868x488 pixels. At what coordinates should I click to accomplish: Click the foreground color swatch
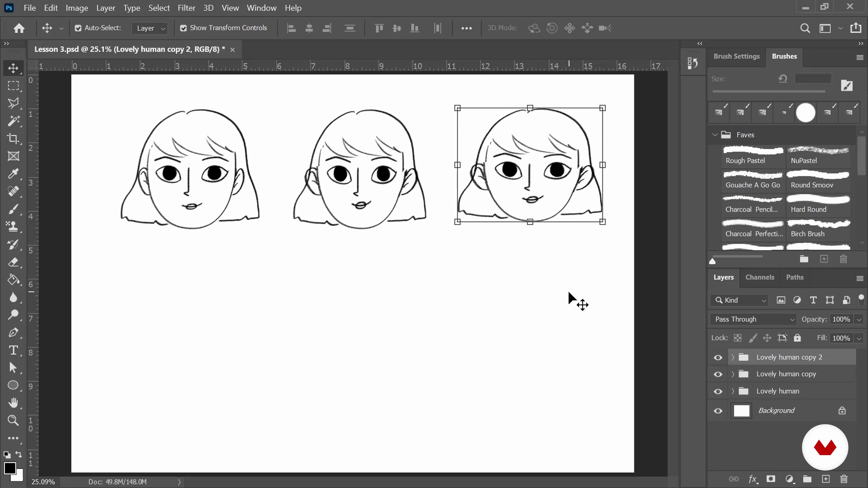9,468
